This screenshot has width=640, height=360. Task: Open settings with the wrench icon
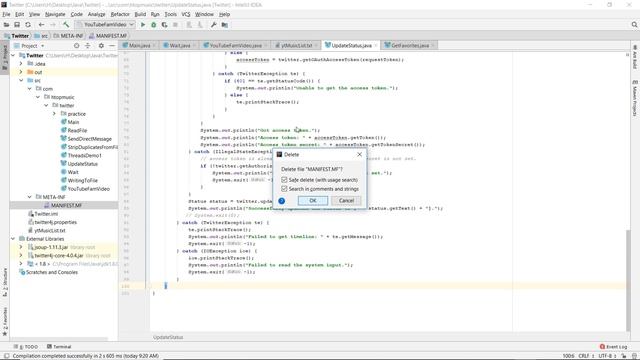pos(213,25)
